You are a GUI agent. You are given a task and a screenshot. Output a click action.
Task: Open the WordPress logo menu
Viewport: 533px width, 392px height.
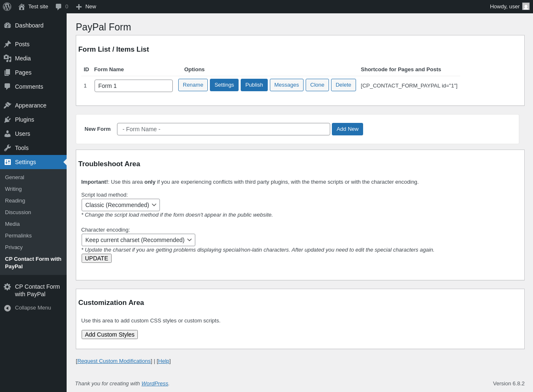coord(7,7)
